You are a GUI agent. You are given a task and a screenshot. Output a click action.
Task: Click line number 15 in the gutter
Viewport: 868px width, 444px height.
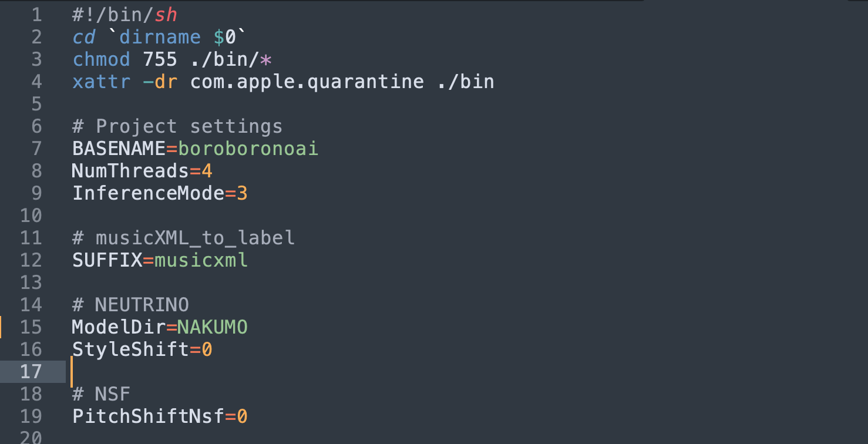31,327
